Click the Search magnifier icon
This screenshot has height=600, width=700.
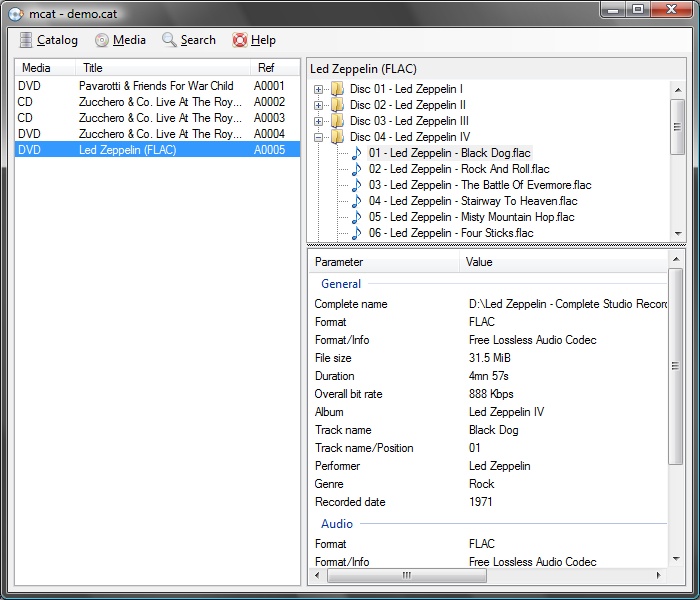click(169, 40)
